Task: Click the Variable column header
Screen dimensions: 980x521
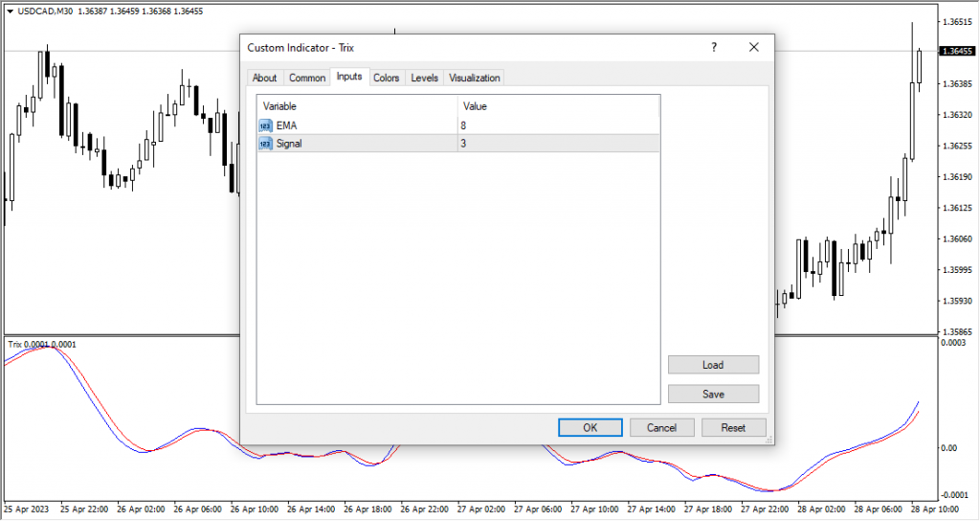Action: 357,106
